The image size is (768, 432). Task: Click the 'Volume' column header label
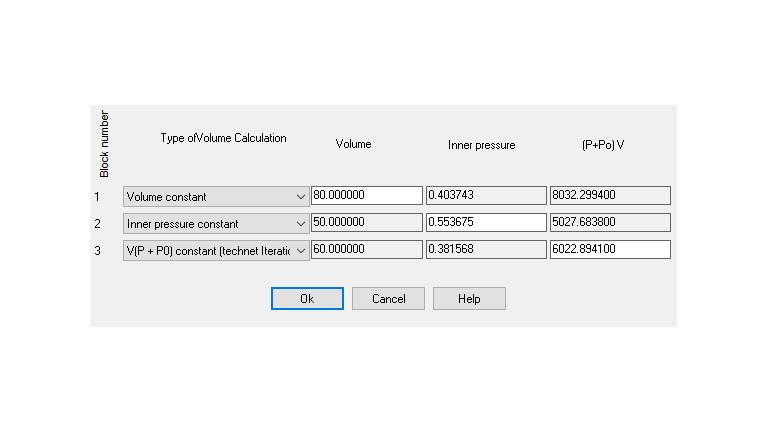coord(353,144)
